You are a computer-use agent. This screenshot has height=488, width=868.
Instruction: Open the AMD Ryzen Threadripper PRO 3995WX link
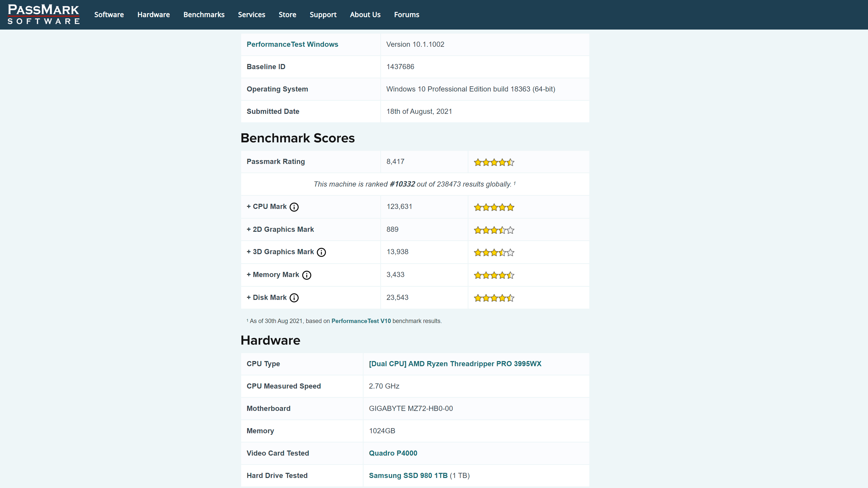[455, 364]
